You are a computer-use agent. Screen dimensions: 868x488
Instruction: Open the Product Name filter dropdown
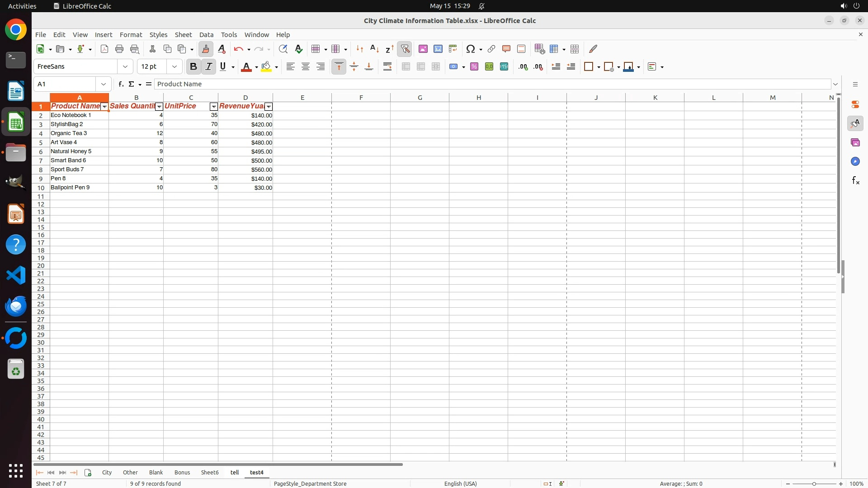coord(104,107)
